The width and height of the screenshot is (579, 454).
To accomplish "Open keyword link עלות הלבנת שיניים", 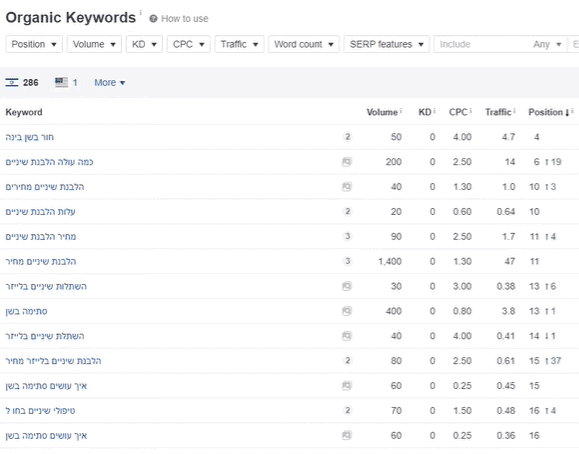I will coord(40,211).
